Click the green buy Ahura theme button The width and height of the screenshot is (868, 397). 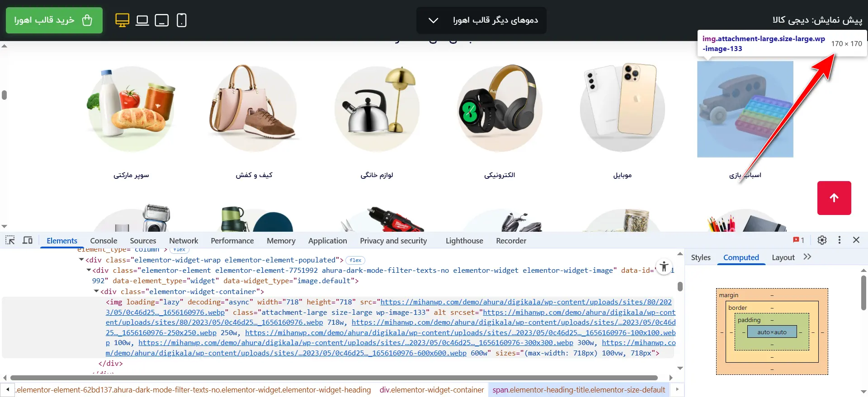pyautogui.click(x=54, y=20)
